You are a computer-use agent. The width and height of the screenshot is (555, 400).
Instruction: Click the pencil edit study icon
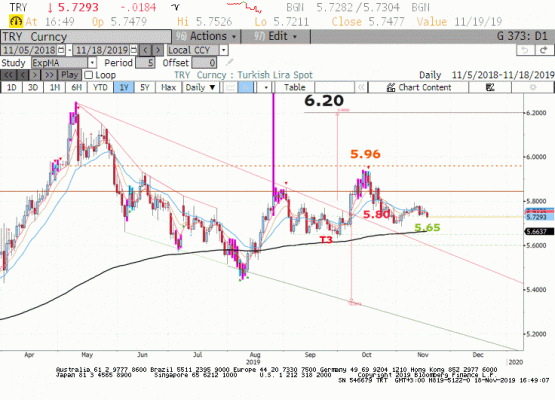[230, 63]
